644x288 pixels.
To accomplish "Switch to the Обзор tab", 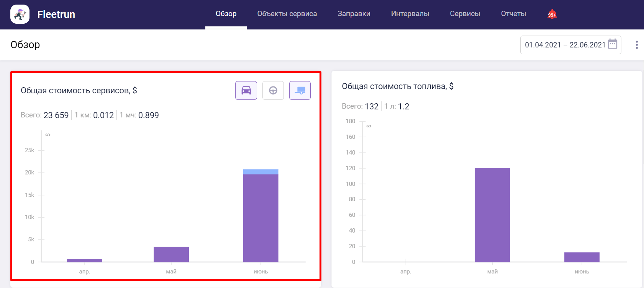I will 226,14.
